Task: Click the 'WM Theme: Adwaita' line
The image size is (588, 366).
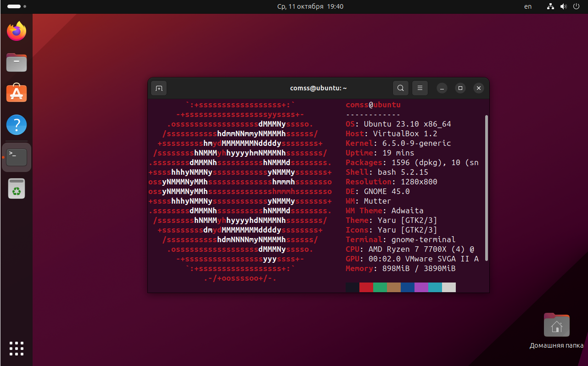Action: coord(385,211)
